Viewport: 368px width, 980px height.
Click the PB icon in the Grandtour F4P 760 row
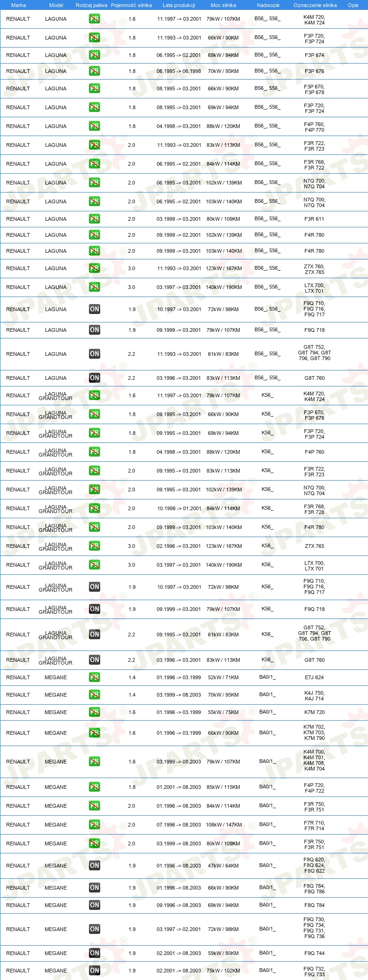(x=95, y=452)
